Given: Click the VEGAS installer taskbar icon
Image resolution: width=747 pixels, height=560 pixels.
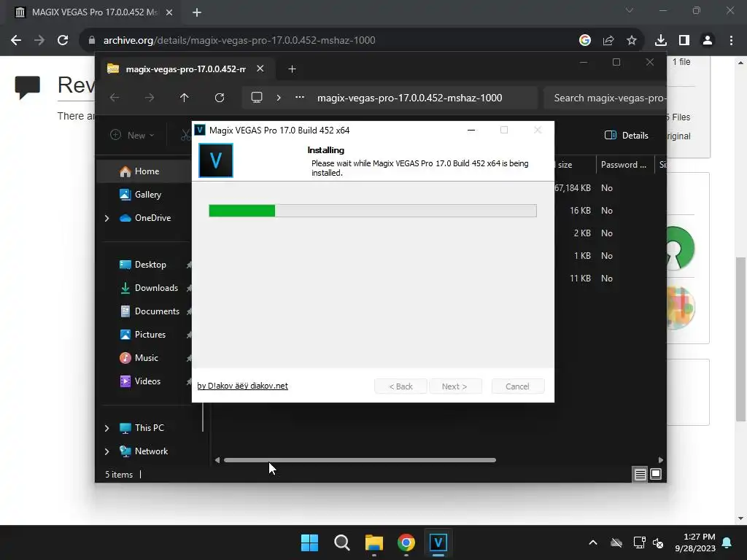Looking at the screenshot, I should click(x=438, y=542).
